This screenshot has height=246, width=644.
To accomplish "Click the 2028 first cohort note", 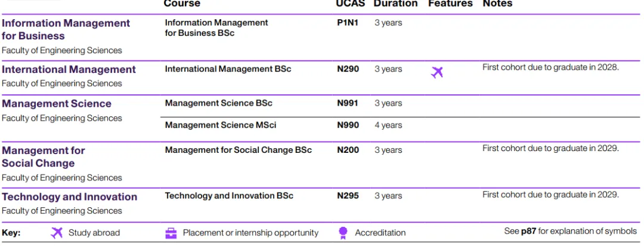I will click(550, 67).
